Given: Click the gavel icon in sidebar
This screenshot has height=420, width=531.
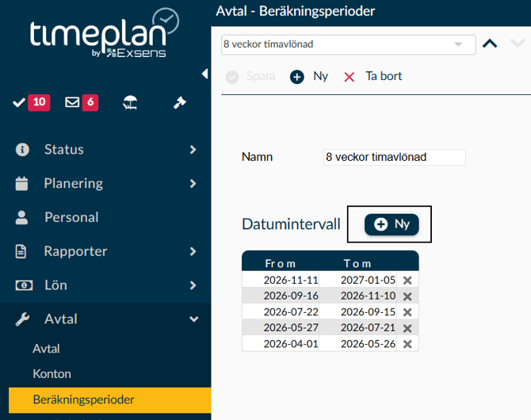Looking at the screenshot, I should [x=180, y=102].
